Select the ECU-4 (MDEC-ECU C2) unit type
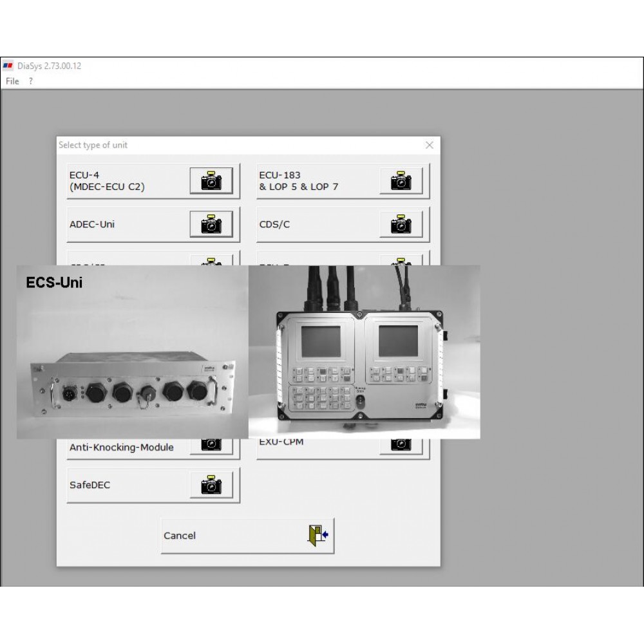The width and height of the screenshot is (644, 644). (116, 181)
